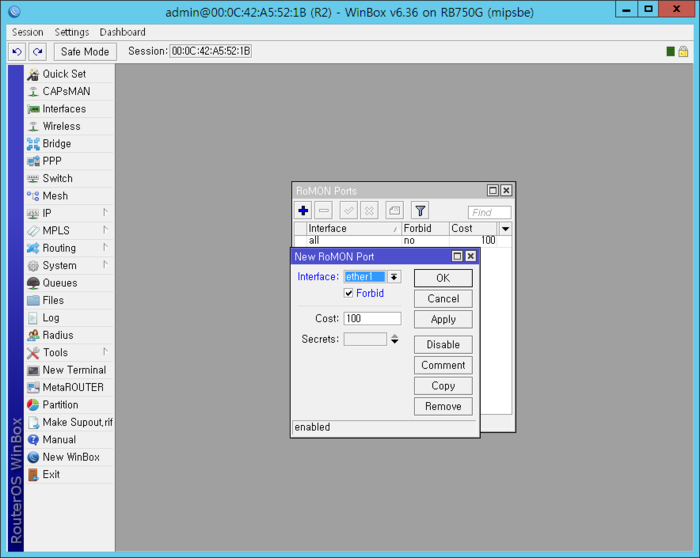Click the Cost input field
The image size is (700, 558).
(x=372, y=318)
